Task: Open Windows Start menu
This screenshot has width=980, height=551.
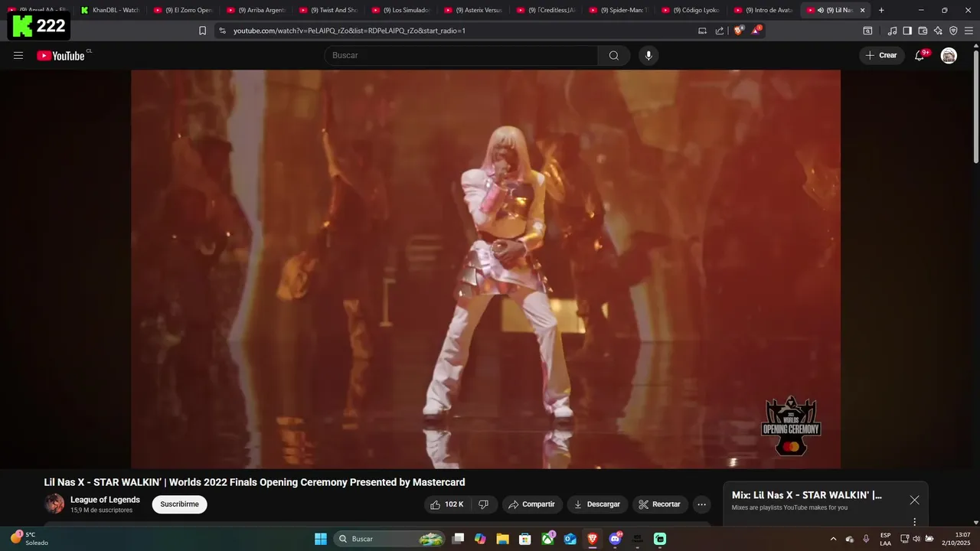Action: click(x=321, y=539)
